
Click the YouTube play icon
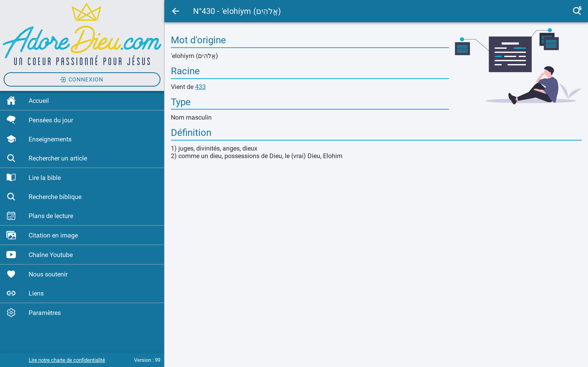point(11,255)
